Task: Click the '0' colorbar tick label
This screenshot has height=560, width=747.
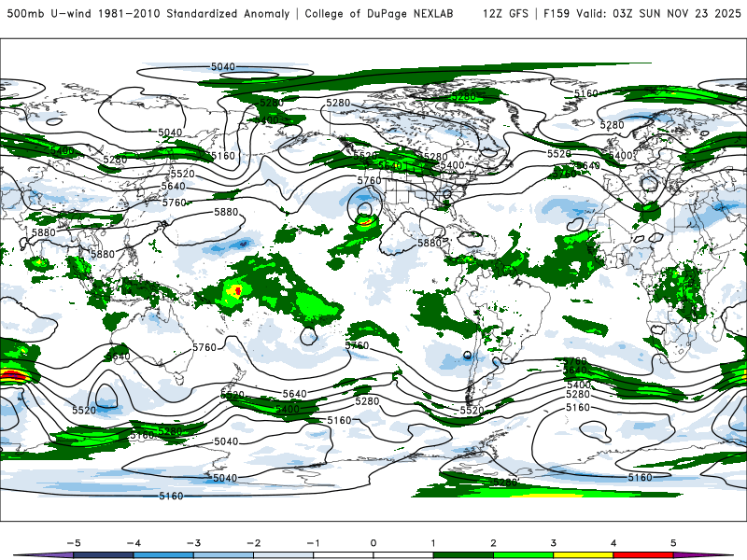Action: point(373,543)
